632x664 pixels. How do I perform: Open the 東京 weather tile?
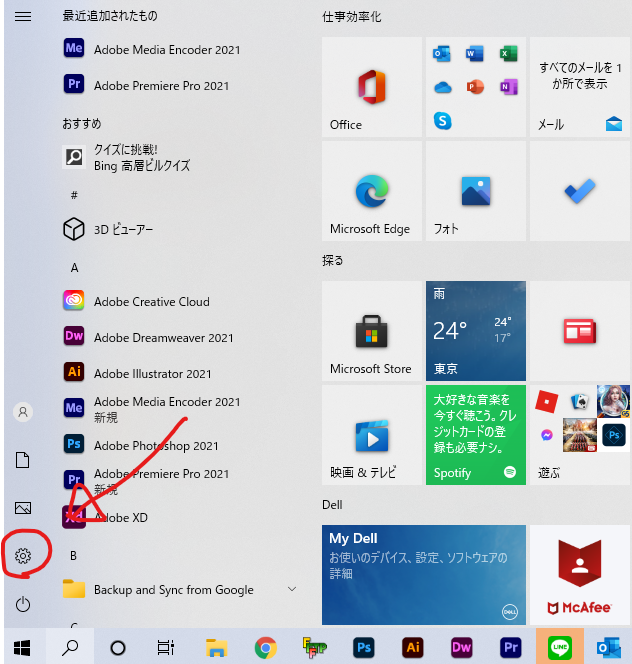[x=476, y=331]
